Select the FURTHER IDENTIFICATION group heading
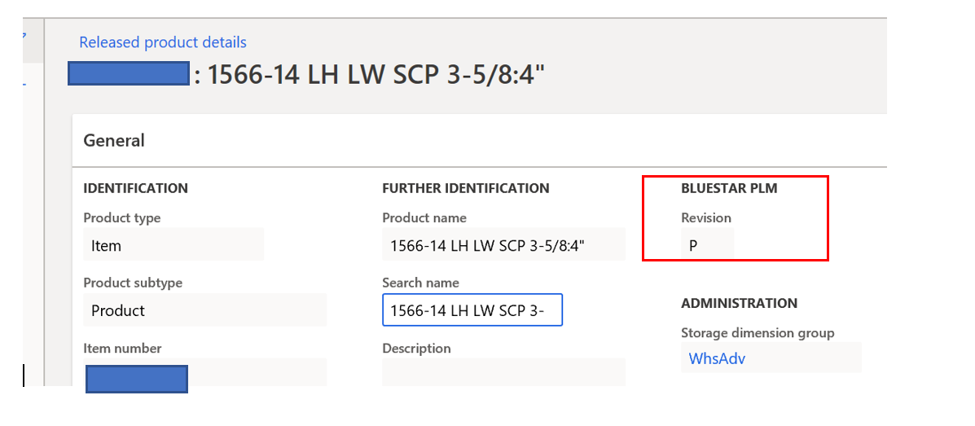Viewport: 975px width, 426px height. pyautogui.click(x=465, y=188)
